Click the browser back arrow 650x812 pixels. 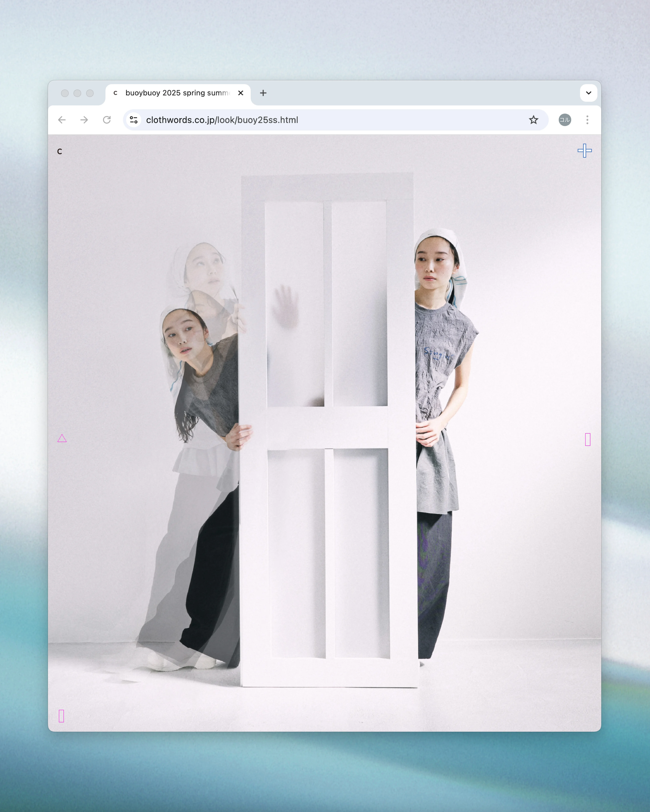[x=62, y=120]
